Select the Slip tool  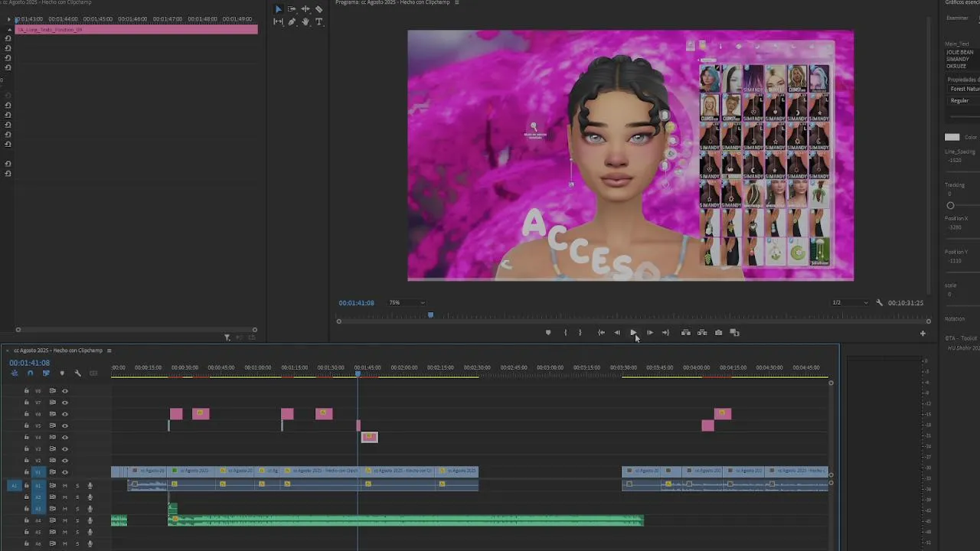[x=278, y=21]
